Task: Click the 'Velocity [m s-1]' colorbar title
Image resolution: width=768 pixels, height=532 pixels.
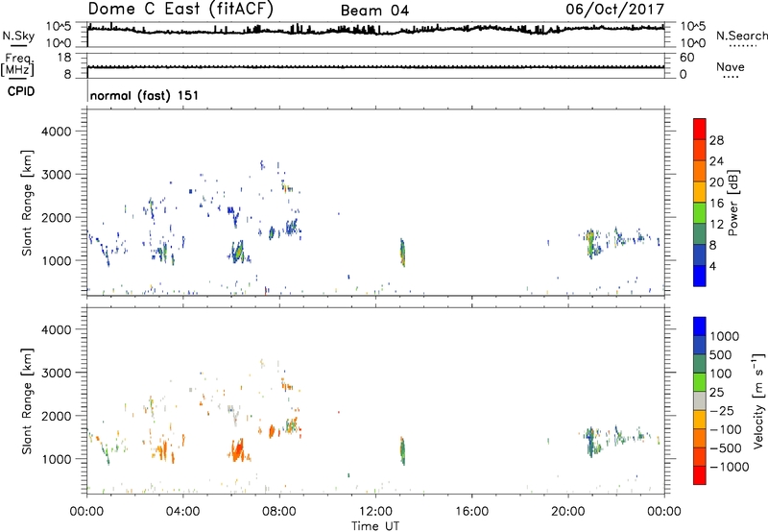Action: (759, 400)
